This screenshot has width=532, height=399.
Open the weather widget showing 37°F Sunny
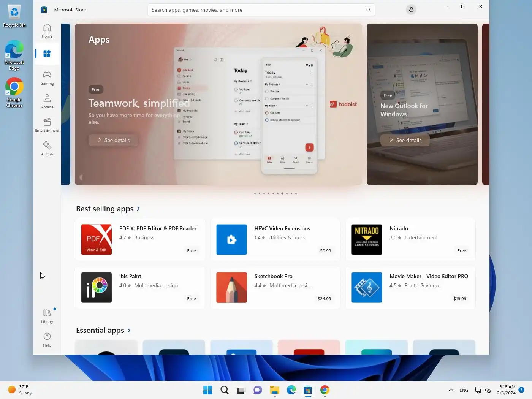(x=21, y=390)
